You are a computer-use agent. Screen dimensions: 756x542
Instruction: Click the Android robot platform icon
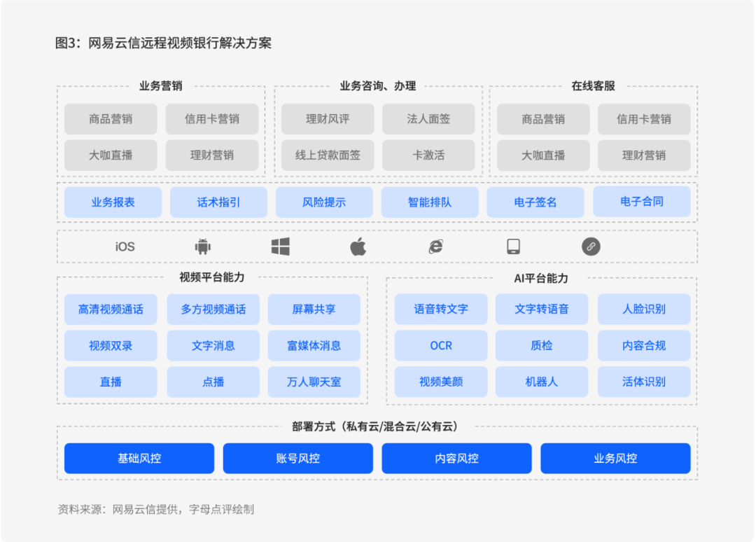coord(202,246)
